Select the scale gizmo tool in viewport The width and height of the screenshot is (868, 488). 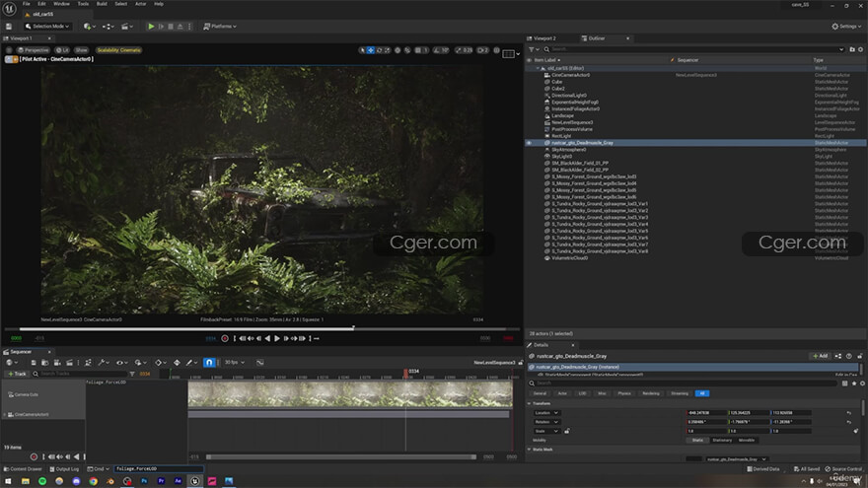pos(388,50)
